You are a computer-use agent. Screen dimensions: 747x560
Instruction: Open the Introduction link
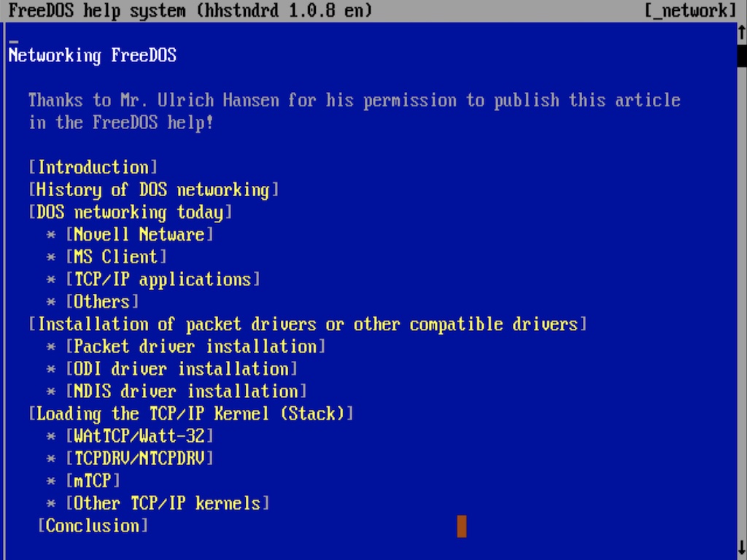pos(93,167)
